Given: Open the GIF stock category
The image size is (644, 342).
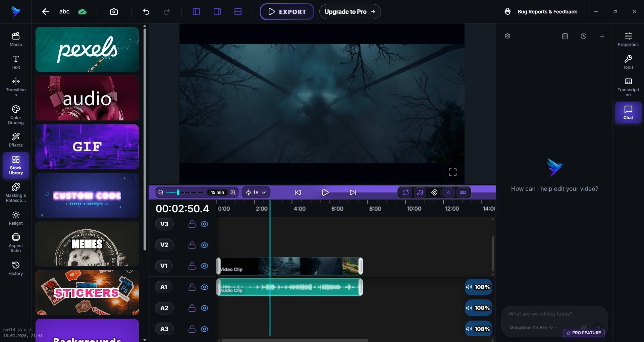Looking at the screenshot, I should point(87,147).
